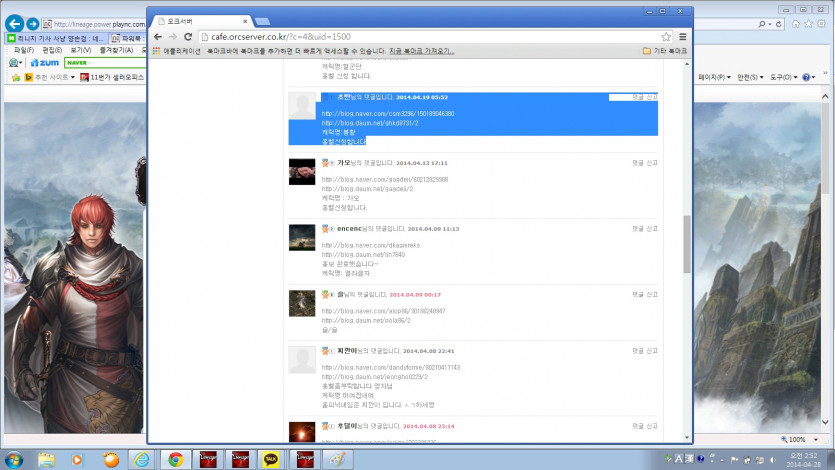Open the Chrome icon in the taskbar
This screenshot has height=470, width=835.
[175, 460]
